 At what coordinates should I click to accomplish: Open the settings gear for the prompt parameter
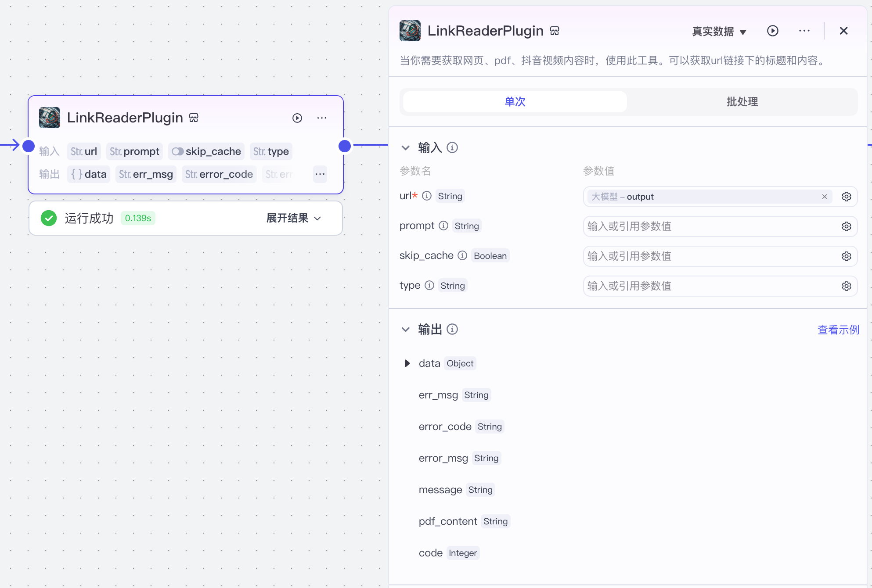[x=846, y=226]
